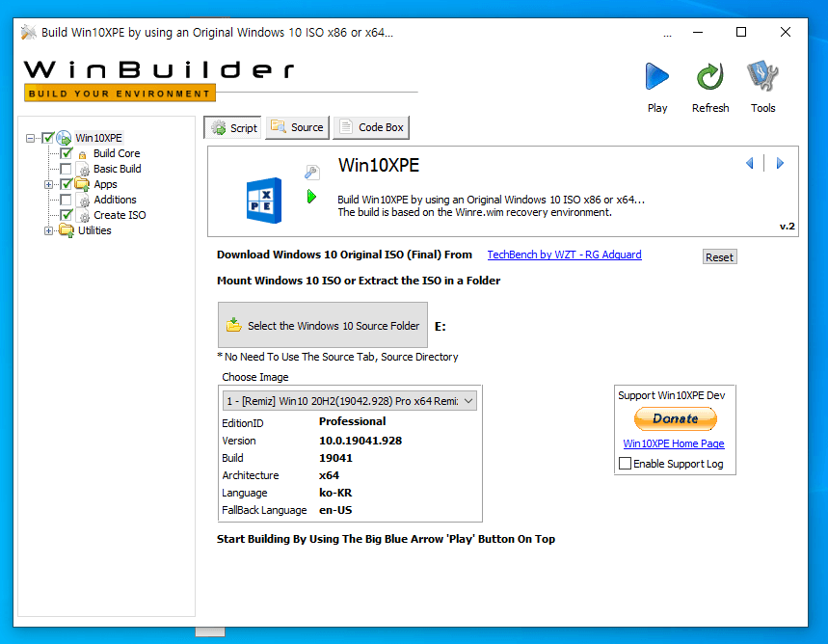Click Select the Windows 10 Source Folder button
Viewport: 828px width, 644px height.
323,326
